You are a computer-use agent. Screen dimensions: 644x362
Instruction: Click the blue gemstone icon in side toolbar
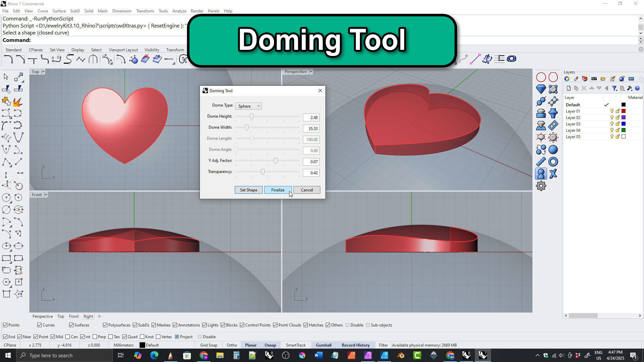tap(541, 89)
